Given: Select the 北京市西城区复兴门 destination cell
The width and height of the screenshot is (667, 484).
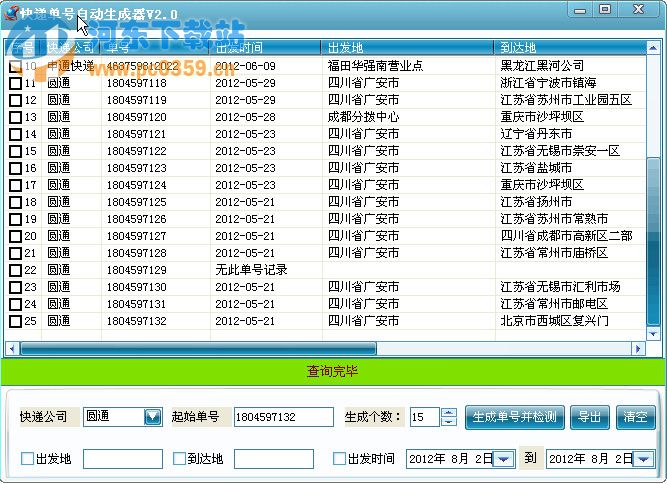Looking at the screenshot, I should 554,321.
